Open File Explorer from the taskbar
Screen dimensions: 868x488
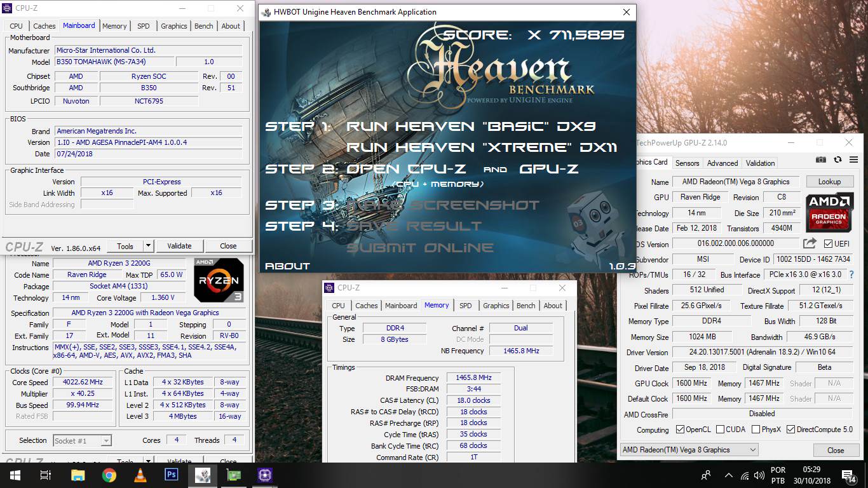[x=78, y=475]
